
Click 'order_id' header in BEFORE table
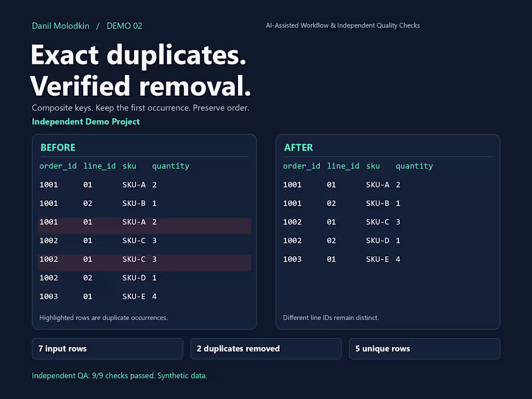click(58, 166)
